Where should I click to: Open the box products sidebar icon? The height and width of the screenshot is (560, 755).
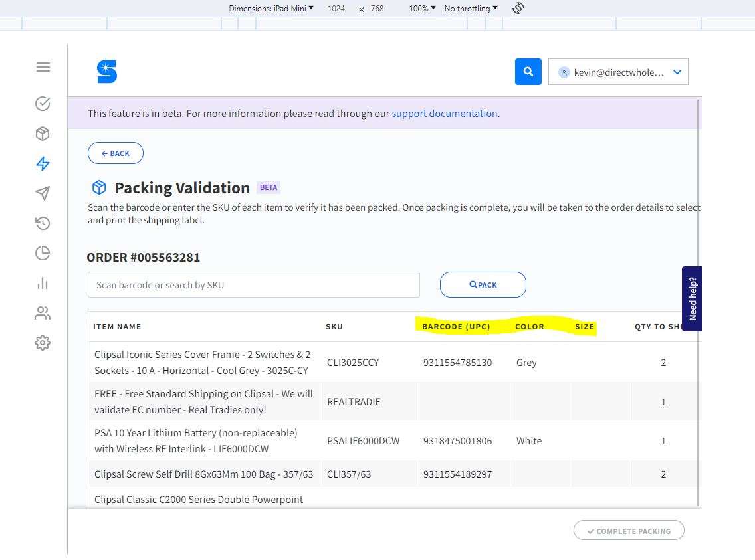tap(43, 134)
